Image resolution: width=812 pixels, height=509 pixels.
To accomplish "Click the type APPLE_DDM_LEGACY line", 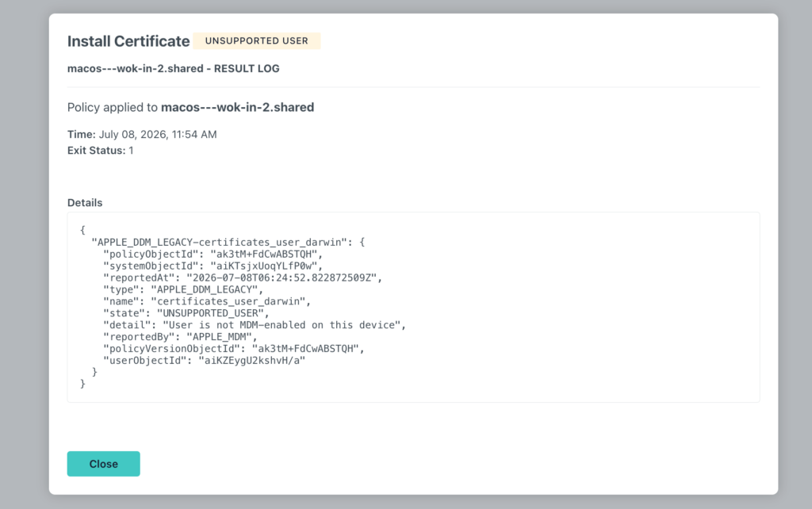I will click(183, 289).
